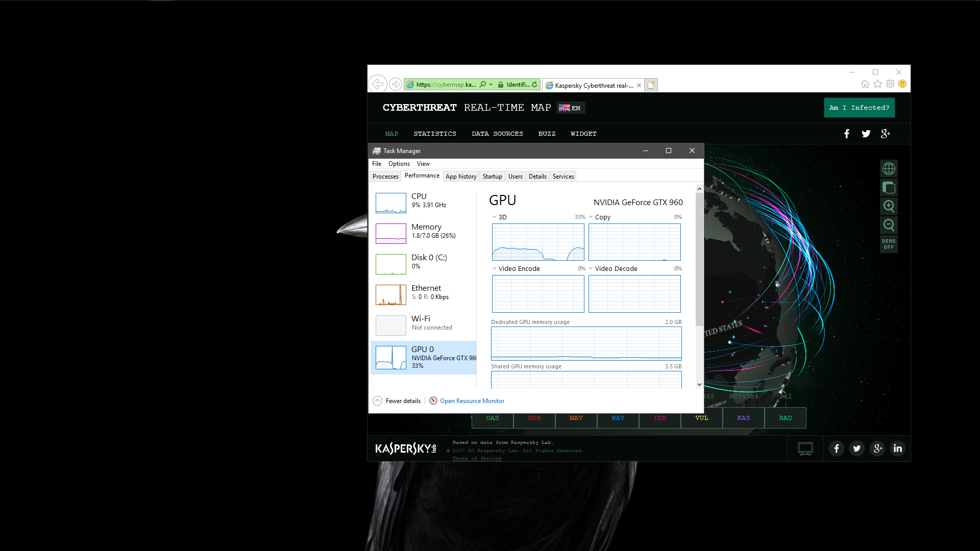The width and height of the screenshot is (980, 551).
Task: Toggle the DEMO OFF button
Action: 889,244
